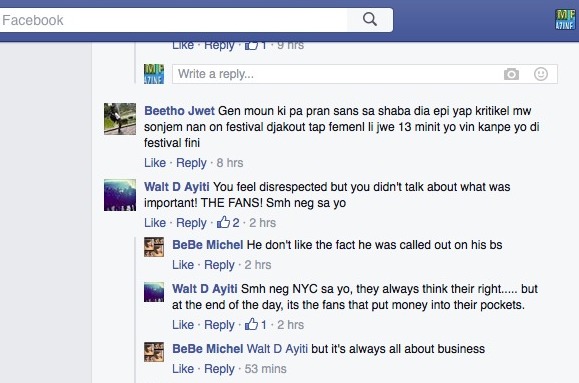Reply to BeBe Michel's called out comment

(x=219, y=265)
